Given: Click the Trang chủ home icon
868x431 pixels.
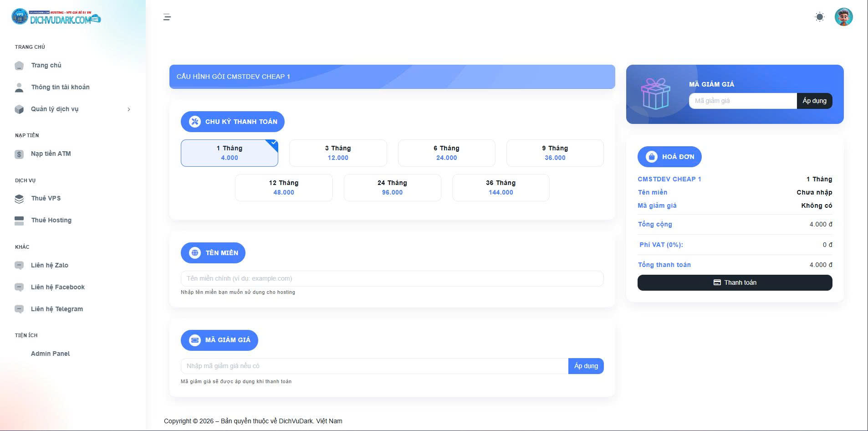Looking at the screenshot, I should (x=19, y=66).
